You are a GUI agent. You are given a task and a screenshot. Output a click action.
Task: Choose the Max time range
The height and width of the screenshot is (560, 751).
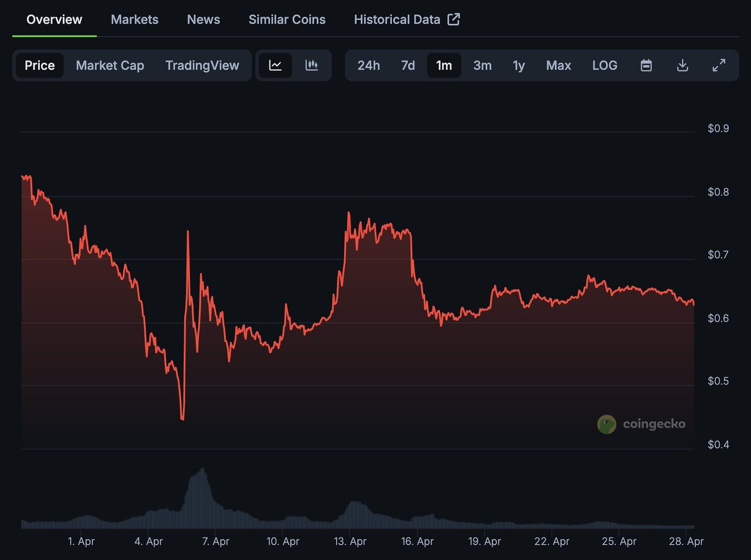tap(558, 65)
